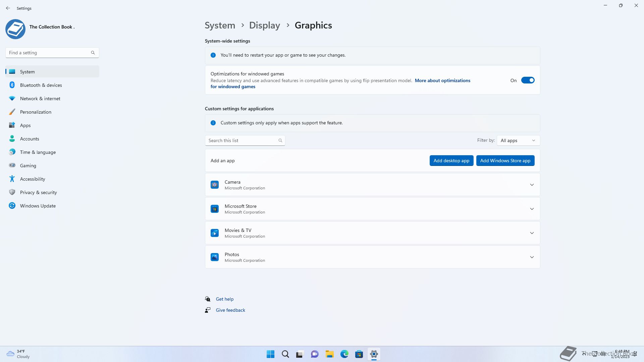Viewport: 644px width, 362px height.
Task: Open Chat icon on the taskbar
Action: (315, 354)
